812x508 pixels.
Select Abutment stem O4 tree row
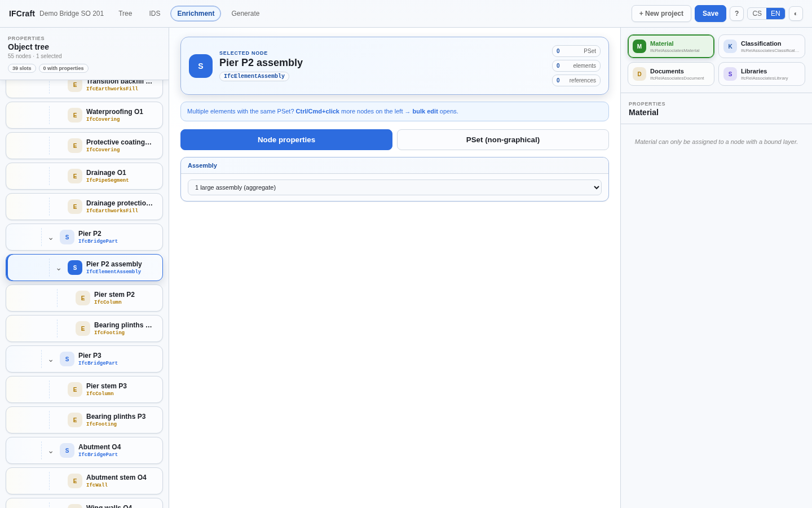click(85, 481)
